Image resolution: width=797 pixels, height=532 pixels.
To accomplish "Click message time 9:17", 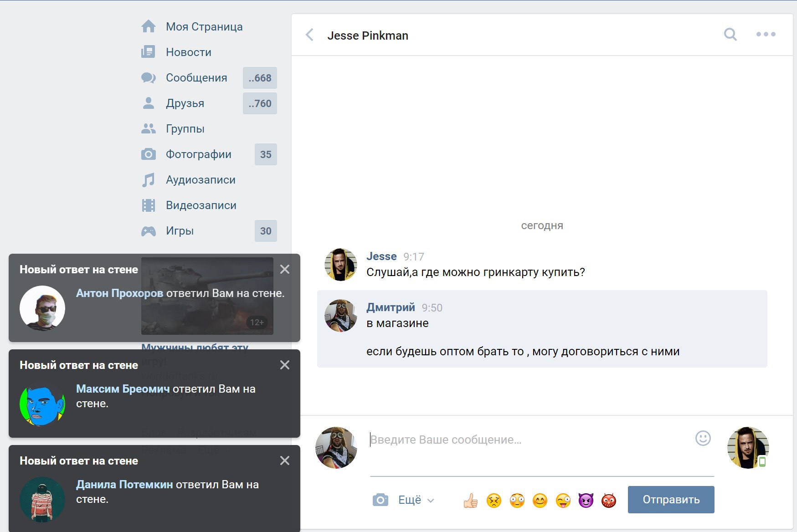I will (x=414, y=257).
